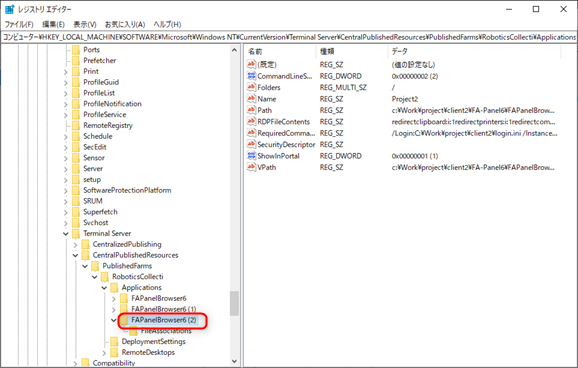This screenshot has height=368, width=578.
Task: Click the tree pane scroll down arrow
Action: (234, 361)
